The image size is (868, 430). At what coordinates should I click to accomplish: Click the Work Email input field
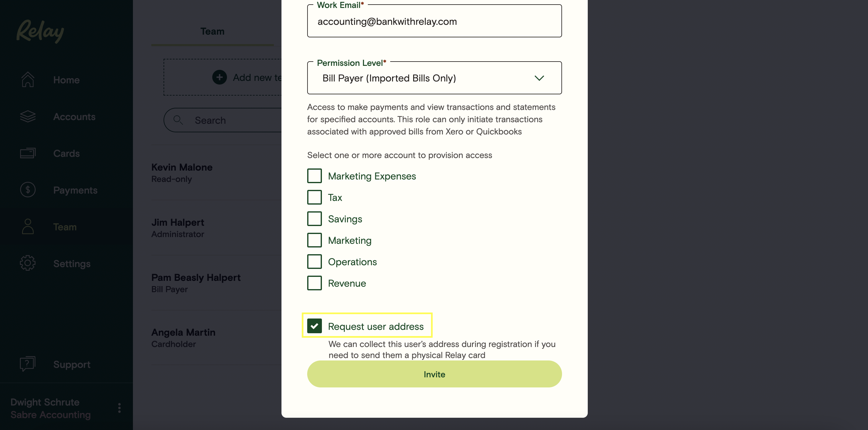click(434, 21)
